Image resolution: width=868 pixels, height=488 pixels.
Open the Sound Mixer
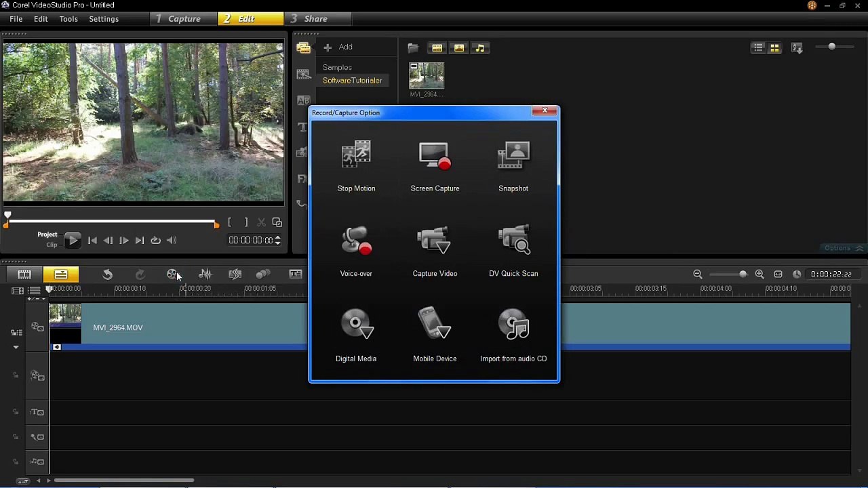[x=205, y=274]
